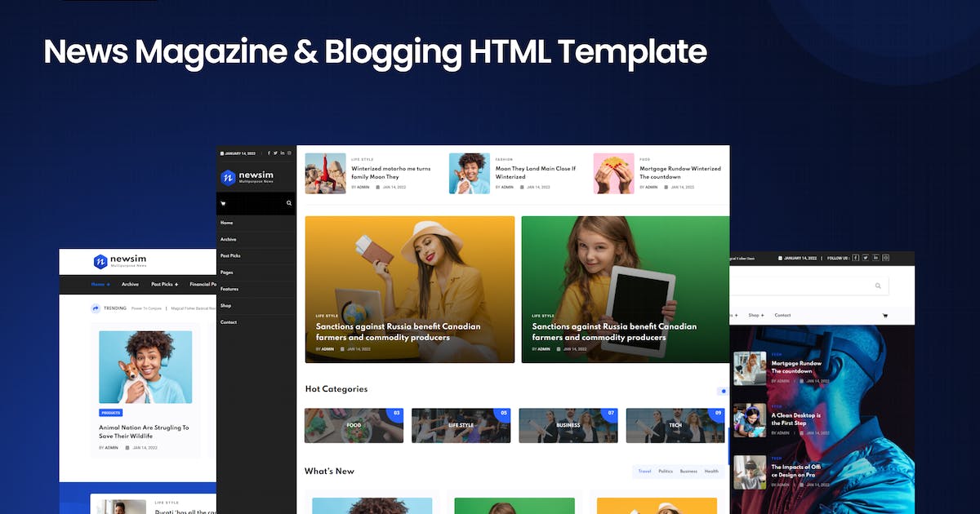This screenshot has height=514, width=980.
Task: Click the search icon in the dark sidebar
Action: pyautogui.click(x=289, y=203)
